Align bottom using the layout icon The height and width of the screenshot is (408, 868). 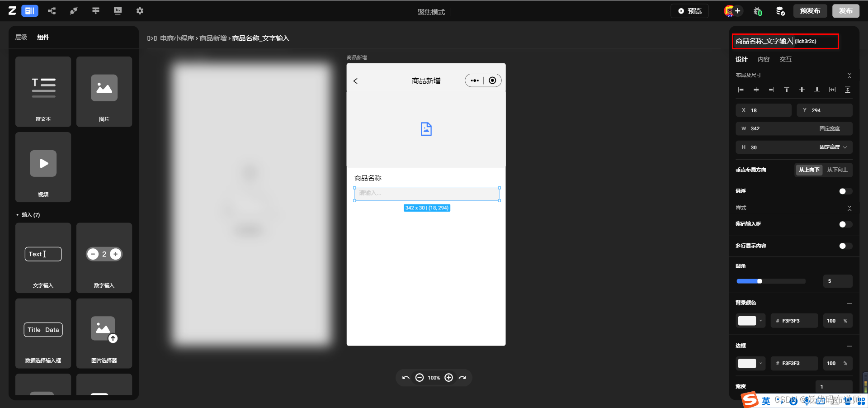point(817,90)
